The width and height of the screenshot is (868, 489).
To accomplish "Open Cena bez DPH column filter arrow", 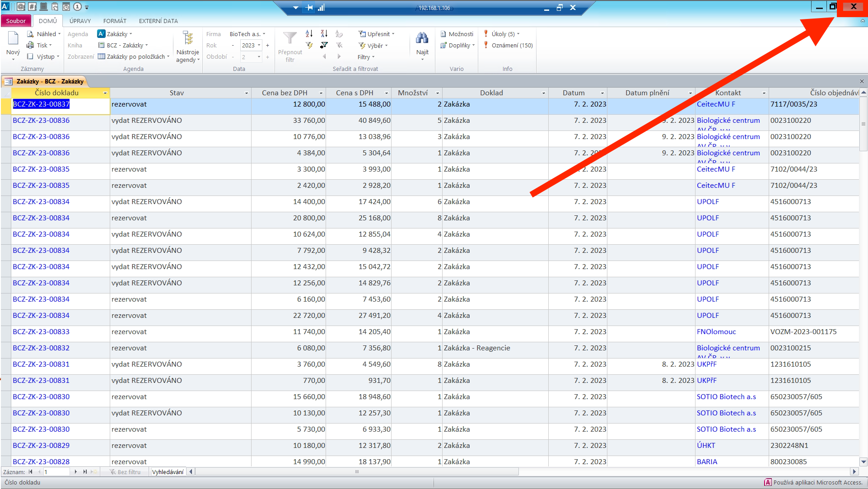I will [321, 93].
